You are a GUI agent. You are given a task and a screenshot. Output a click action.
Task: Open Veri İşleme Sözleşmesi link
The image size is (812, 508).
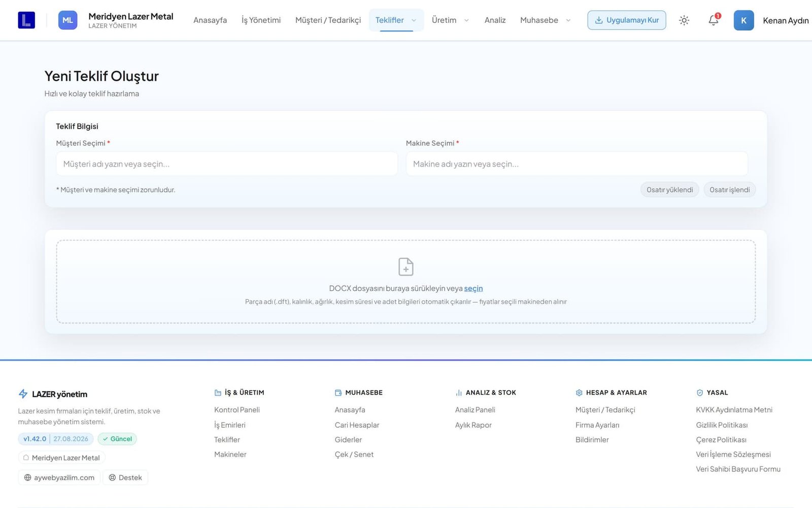pos(733,455)
